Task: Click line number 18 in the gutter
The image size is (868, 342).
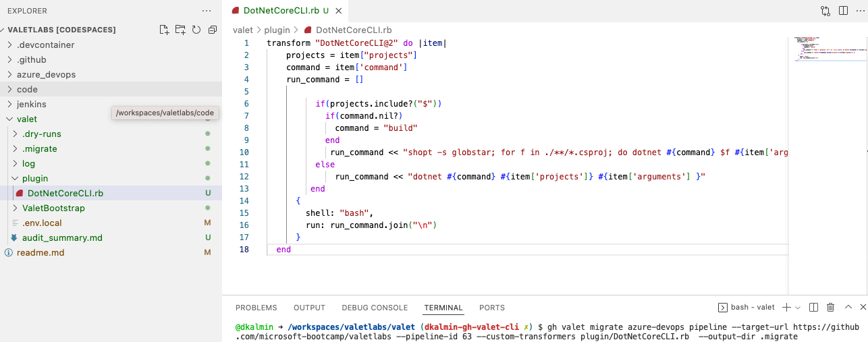Action: tap(244, 250)
